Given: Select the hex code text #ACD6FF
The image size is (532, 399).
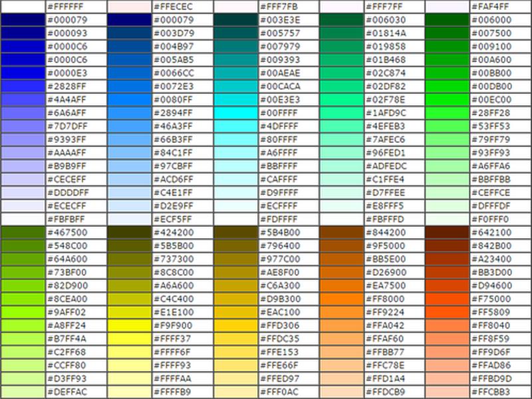Looking at the screenshot, I should [x=174, y=180].
